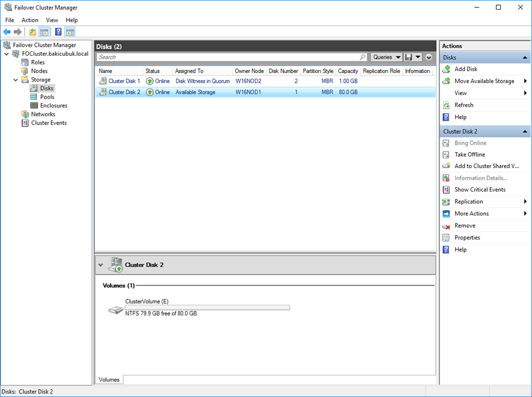Click the Cluster Disk 1 row icon
The height and width of the screenshot is (397, 532).
103,81
